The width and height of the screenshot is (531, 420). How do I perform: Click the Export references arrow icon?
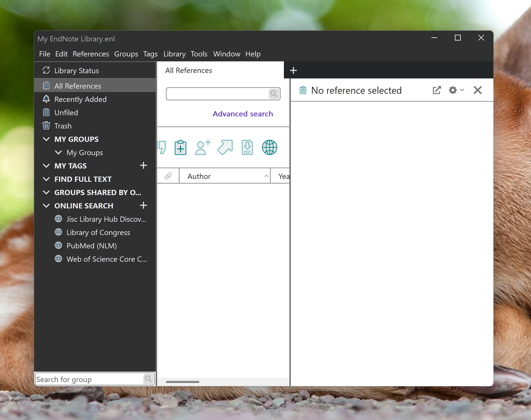click(225, 148)
